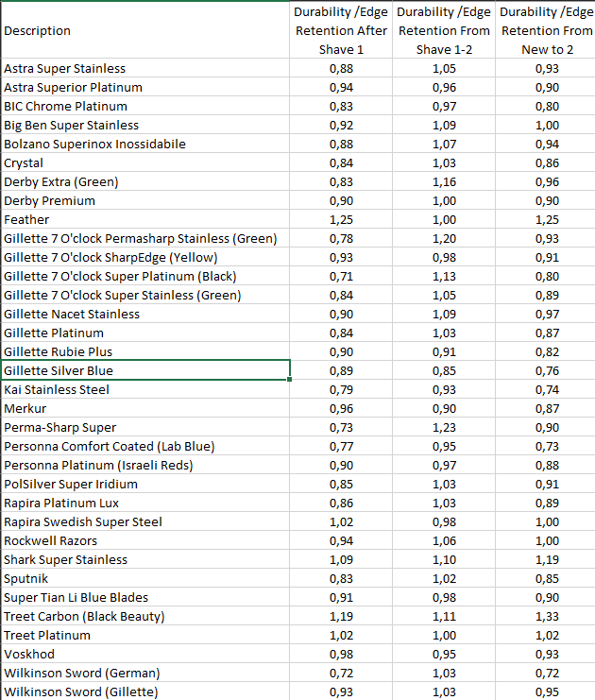Image resolution: width=595 pixels, height=700 pixels.
Task: Click the Shark Super Stainless cell
Action: coord(145,560)
